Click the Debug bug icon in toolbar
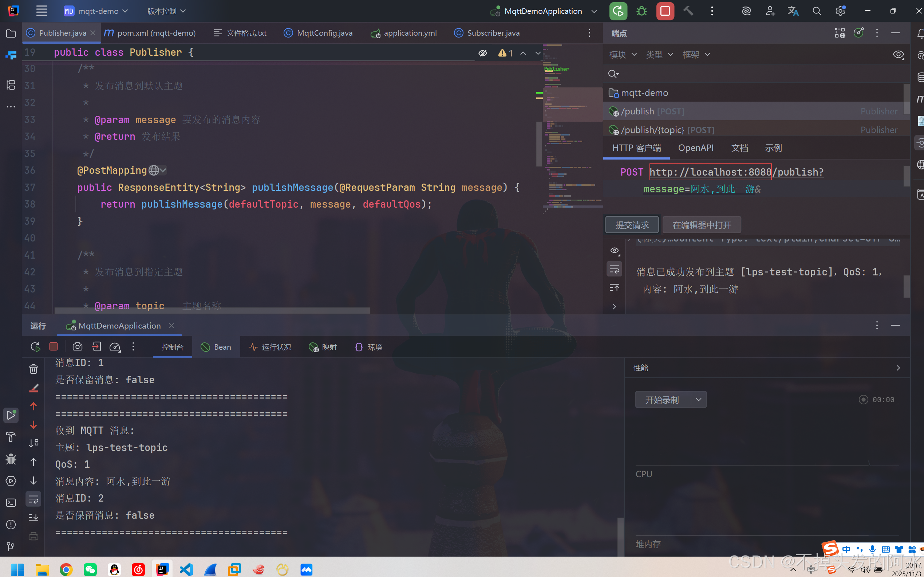The width and height of the screenshot is (924, 577). (641, 11)
